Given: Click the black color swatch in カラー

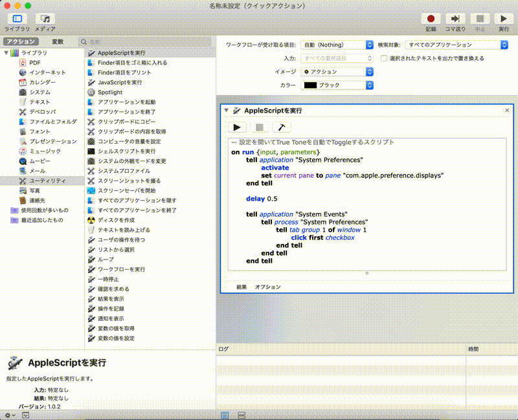Looking at the screenshot, I should [310, 85].
